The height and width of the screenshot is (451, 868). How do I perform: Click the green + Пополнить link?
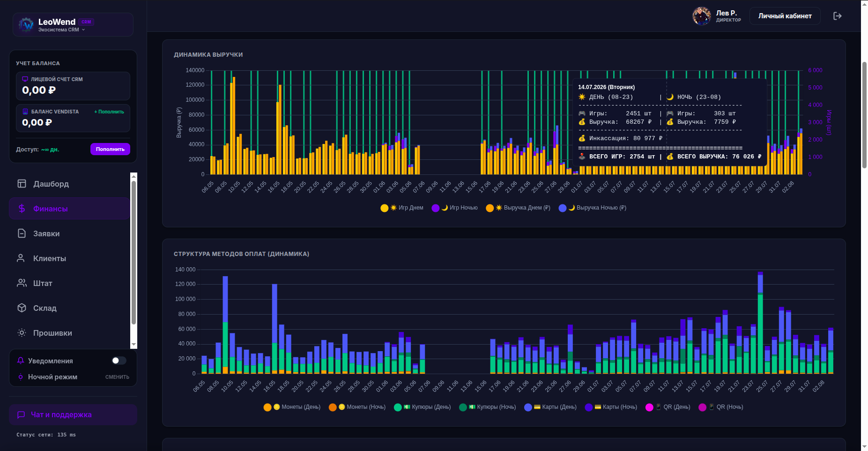click(x=109, y=112)
